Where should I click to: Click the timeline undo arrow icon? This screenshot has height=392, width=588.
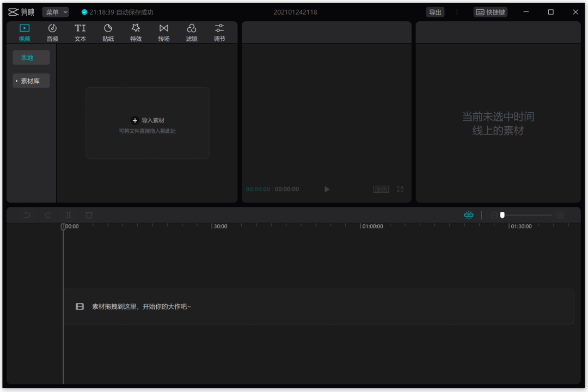(x=27, y=215)
